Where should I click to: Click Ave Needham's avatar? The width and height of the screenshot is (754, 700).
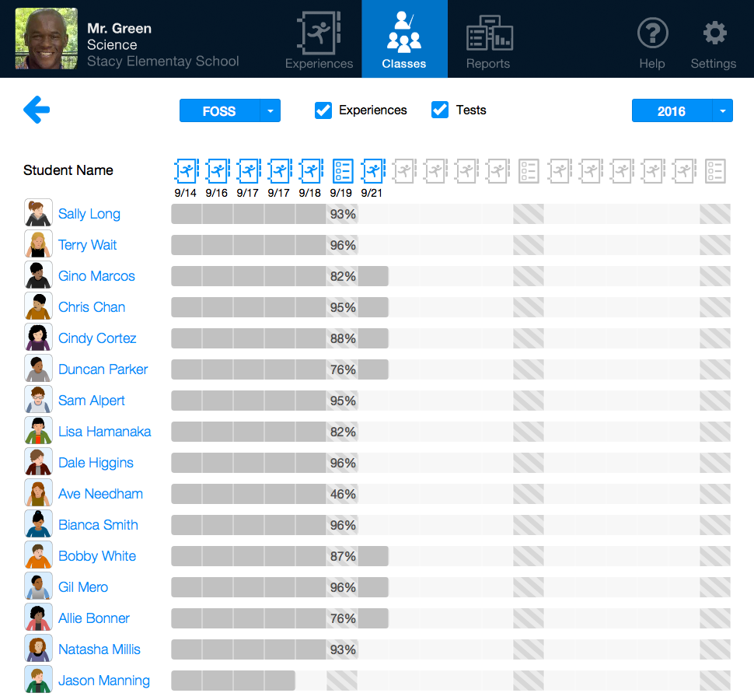[38, 492]
